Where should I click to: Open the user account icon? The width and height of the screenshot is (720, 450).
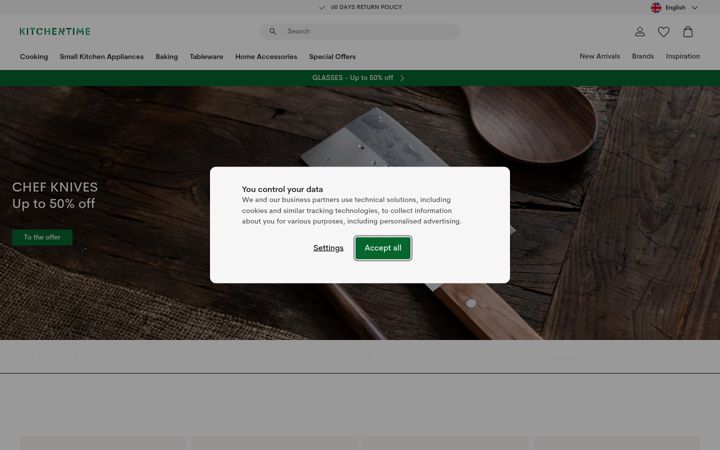coord(640,32)
